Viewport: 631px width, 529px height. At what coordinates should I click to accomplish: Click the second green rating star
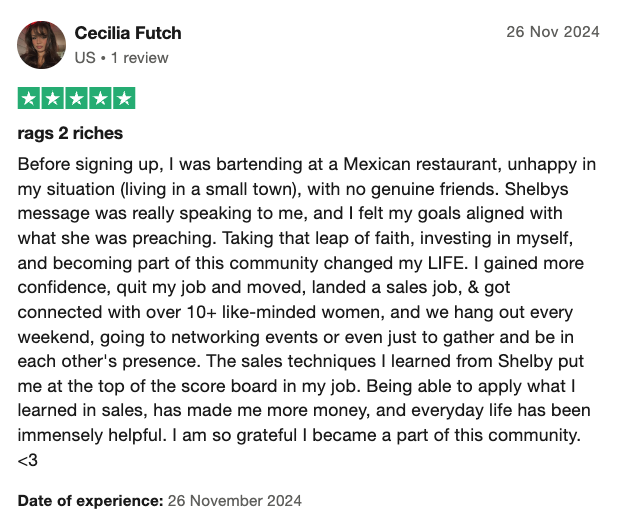[52, 98]
